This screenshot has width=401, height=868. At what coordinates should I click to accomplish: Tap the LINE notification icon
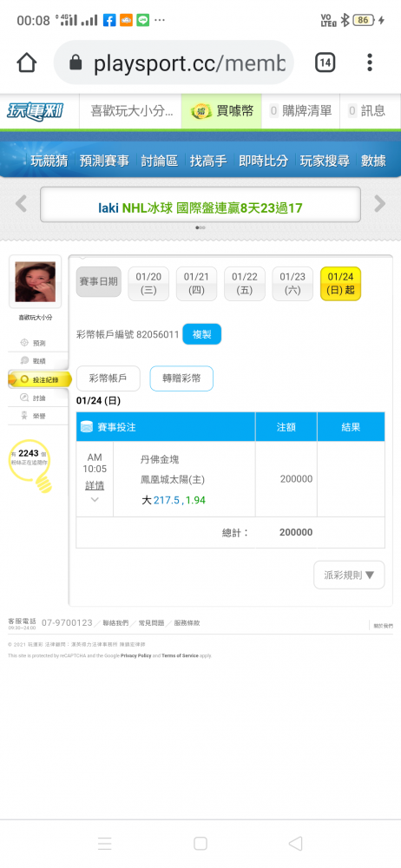point(143,21)
